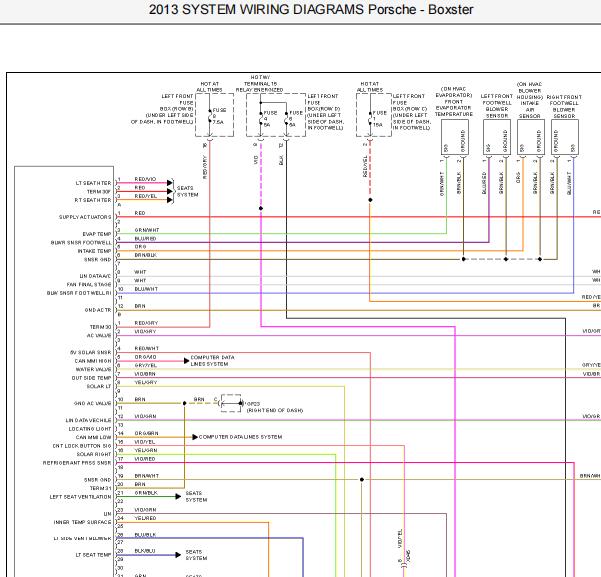Click LEFT FRONT FOOTWELL BLOWER SENSOR label
The height and width of the screenshot is (577, 601).
point(497,106)
